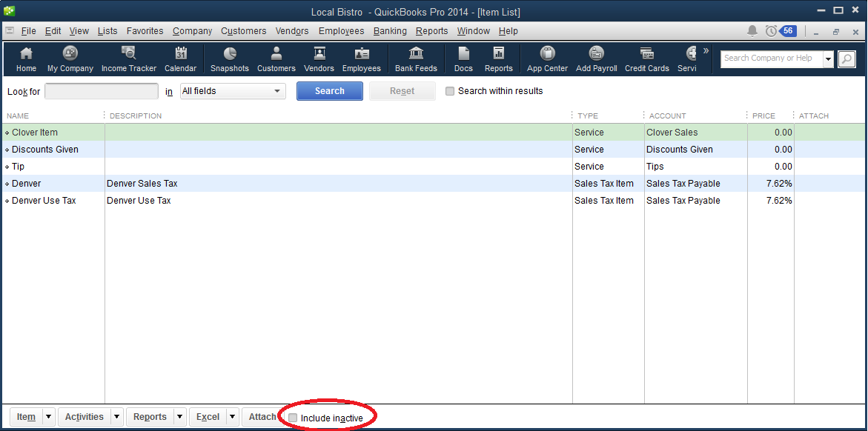Select the Clover Item row
This screenshot has height=431, width=868.
(434, 133)
